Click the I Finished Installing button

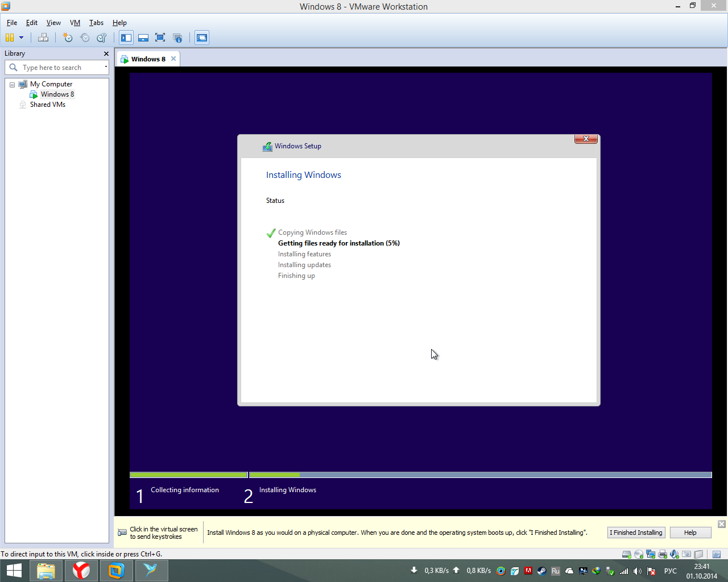[x=636, y=533]
